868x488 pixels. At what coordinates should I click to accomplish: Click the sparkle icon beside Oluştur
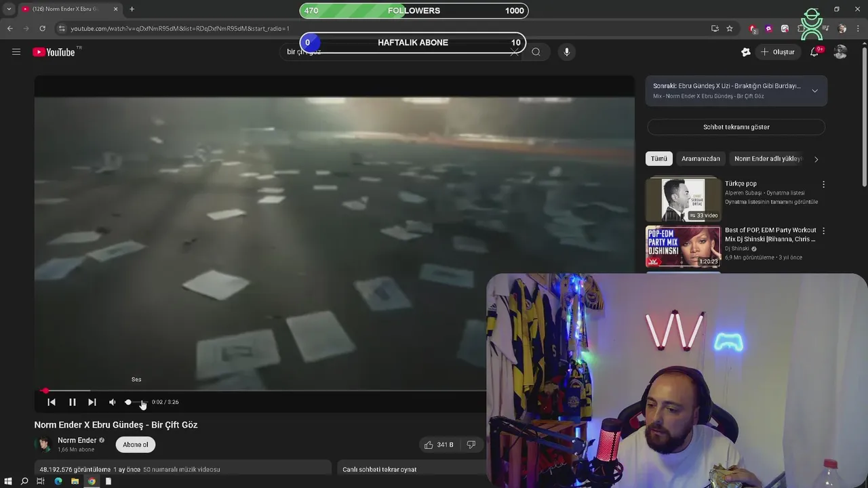pos(746,52)
